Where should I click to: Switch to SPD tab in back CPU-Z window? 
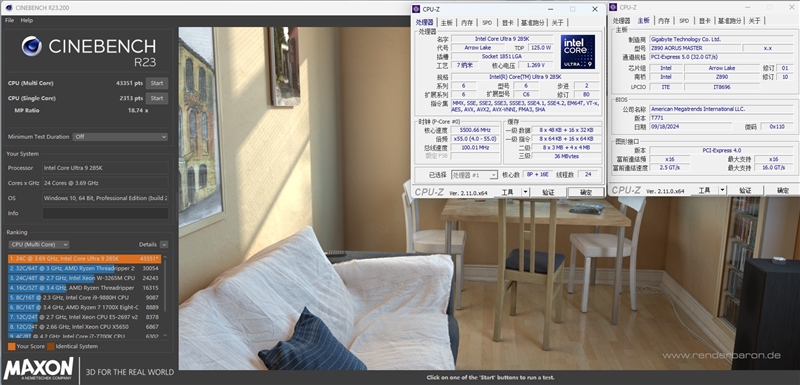click(684, 20)
